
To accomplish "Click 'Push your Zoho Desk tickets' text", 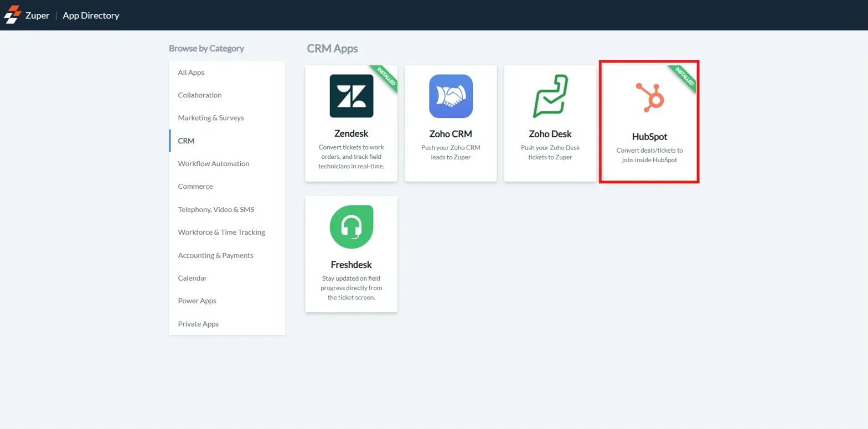I will pos(550,152).
